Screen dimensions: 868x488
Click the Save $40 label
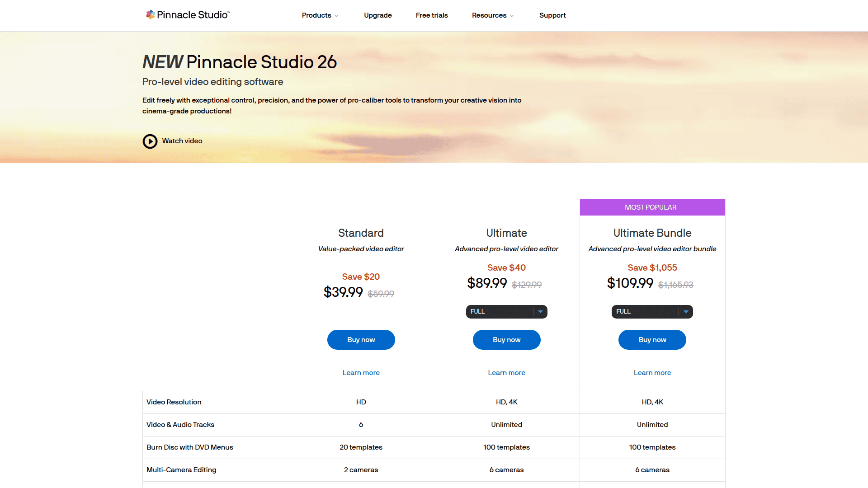506,268
